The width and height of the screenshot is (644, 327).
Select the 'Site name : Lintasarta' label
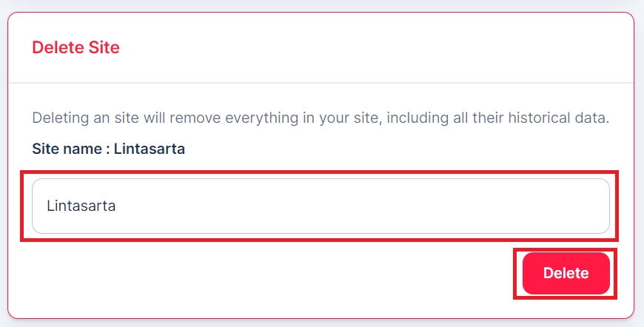[108, 149]
